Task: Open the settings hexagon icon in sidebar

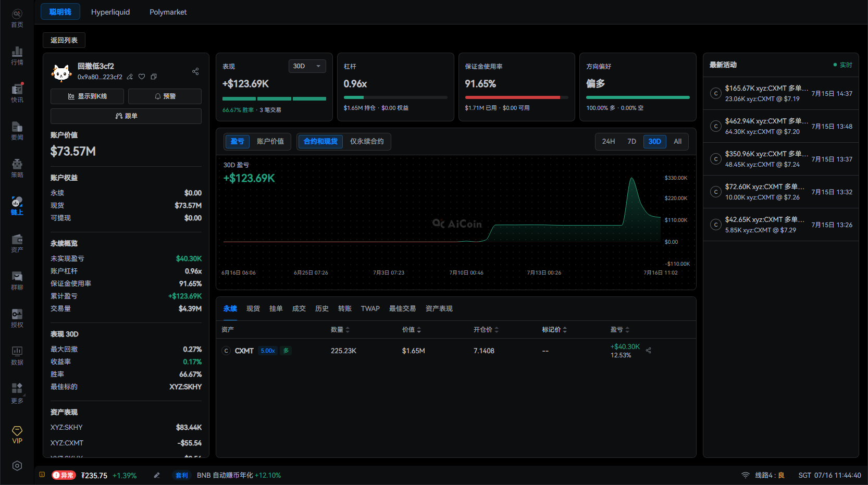Action: 17,466
